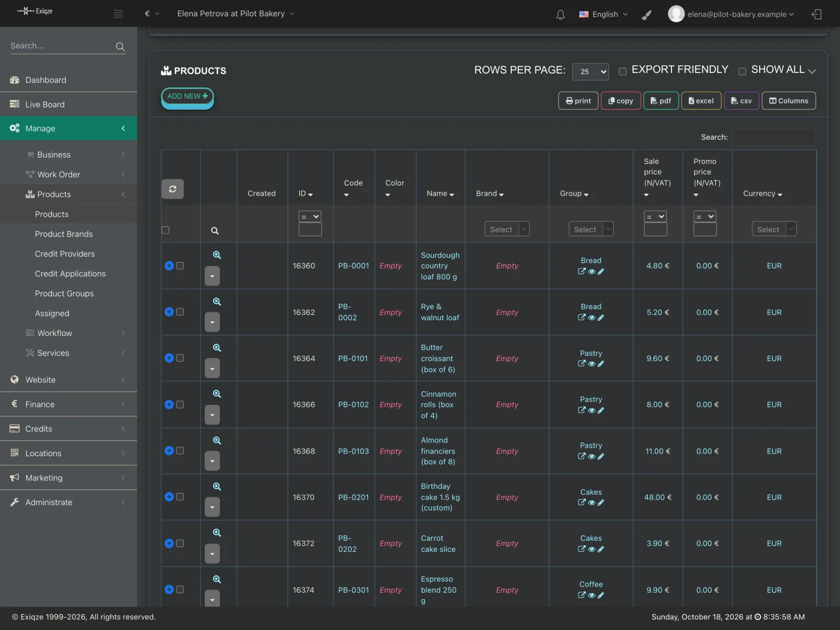Open Product Brands in the sidebar

point(64,234)
